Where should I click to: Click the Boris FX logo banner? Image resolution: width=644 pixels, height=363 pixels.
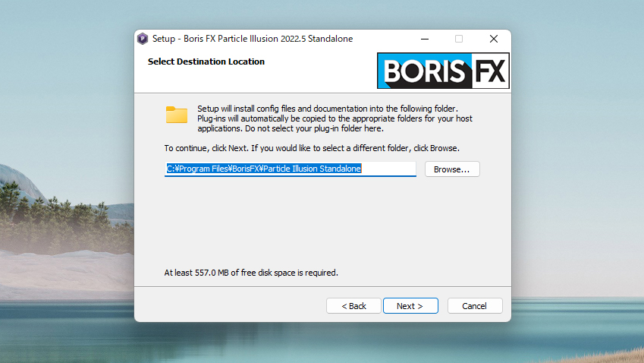pyautogui.click(x=443, y=71)
